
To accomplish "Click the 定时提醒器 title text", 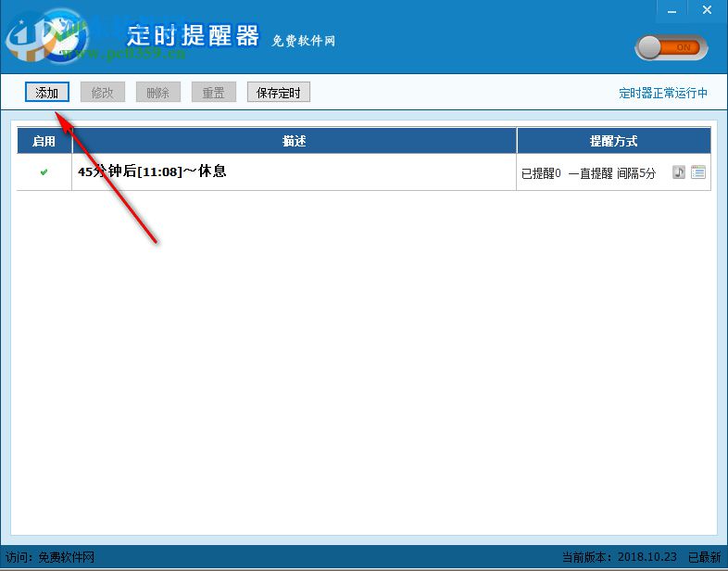I will pyautogui.click(x=193, y=35).
